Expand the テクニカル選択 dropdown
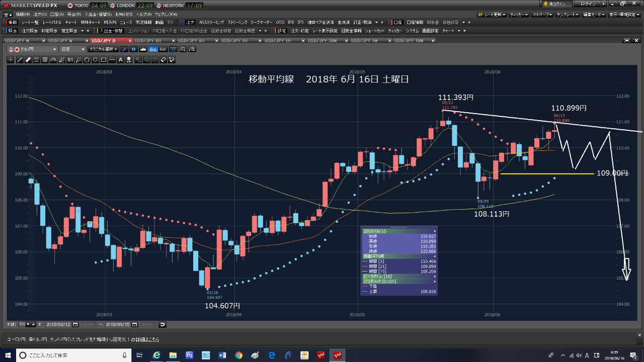This screenshot has width=644, height=362. (103, 49)
